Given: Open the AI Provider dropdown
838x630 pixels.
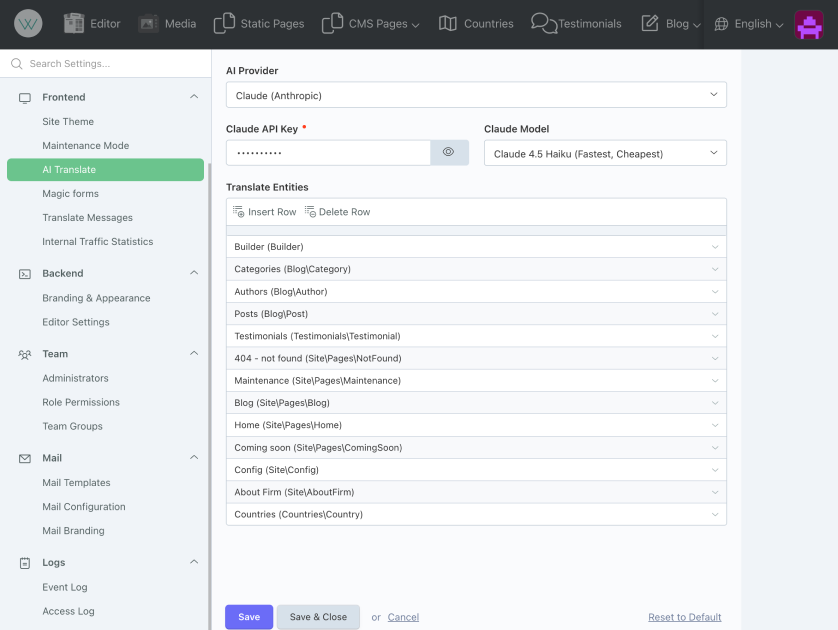Looking at the screenshot, I should 476,95.
